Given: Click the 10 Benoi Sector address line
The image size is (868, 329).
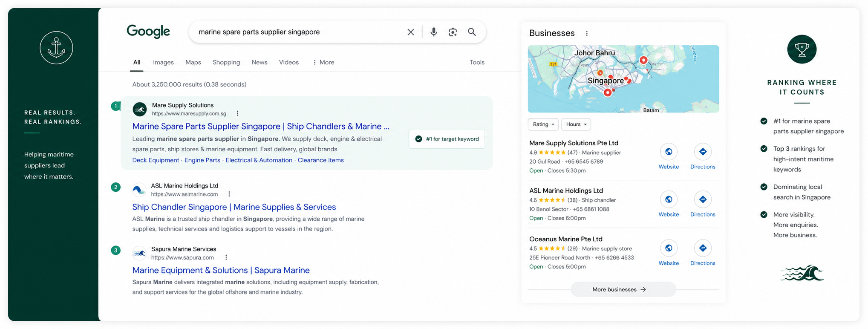Looking at the screenshot, I should 569,209.
